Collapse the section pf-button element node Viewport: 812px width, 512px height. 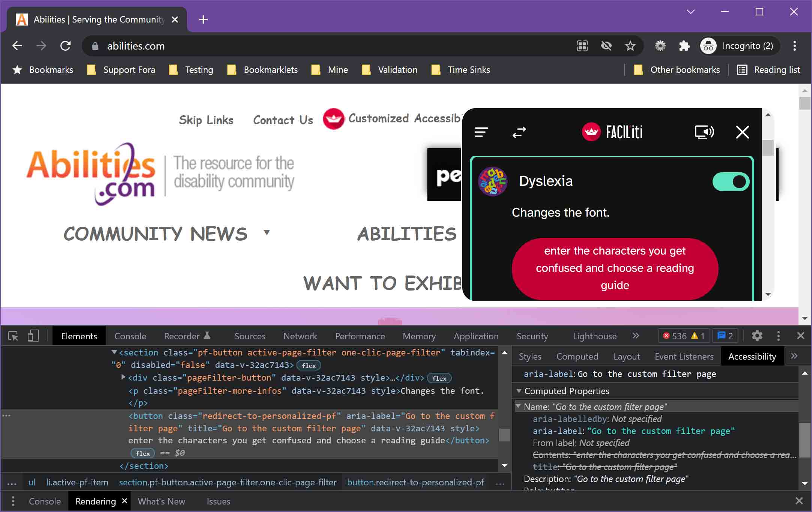[114, 352]
